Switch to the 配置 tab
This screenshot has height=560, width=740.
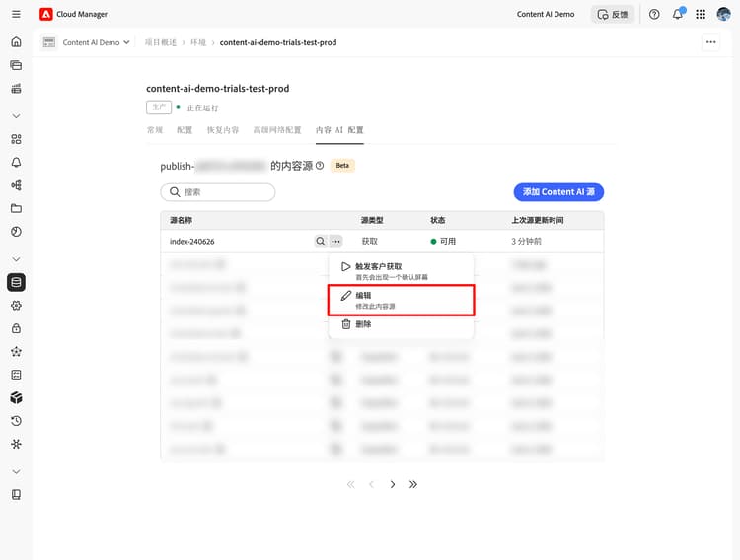185,130
